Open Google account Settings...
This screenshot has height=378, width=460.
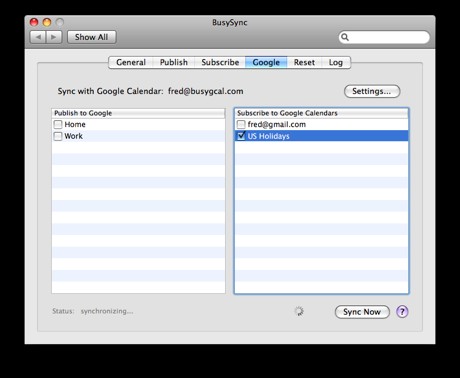point(372,91)
